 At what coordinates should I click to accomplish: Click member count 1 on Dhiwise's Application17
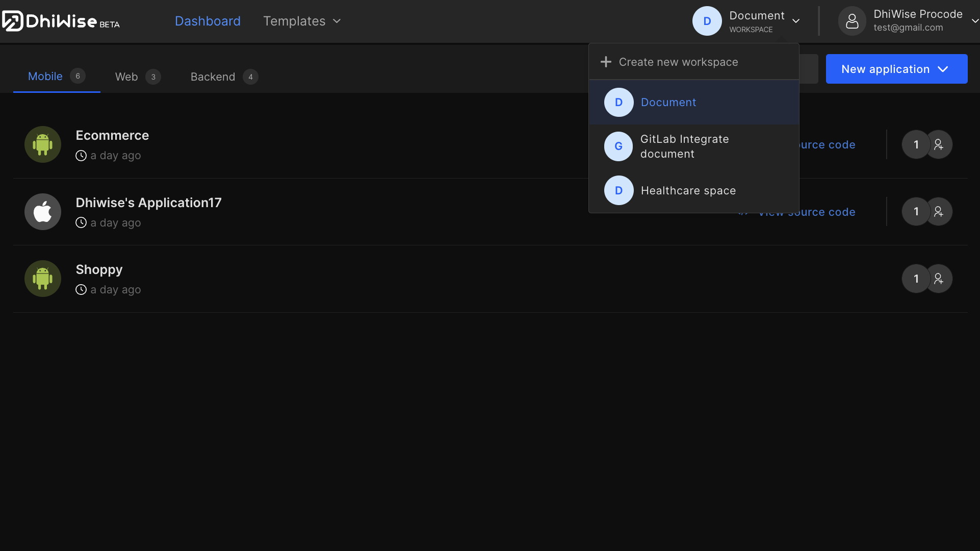[x=916, y=212]
